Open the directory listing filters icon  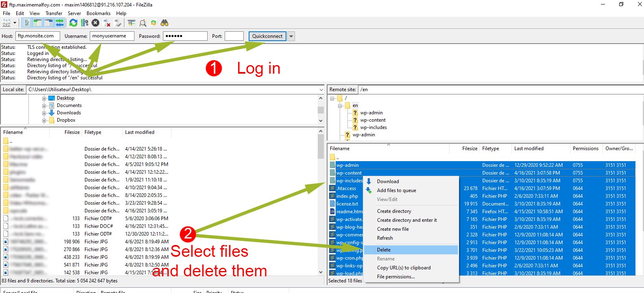pyautogui.click(x=132, y=23)
